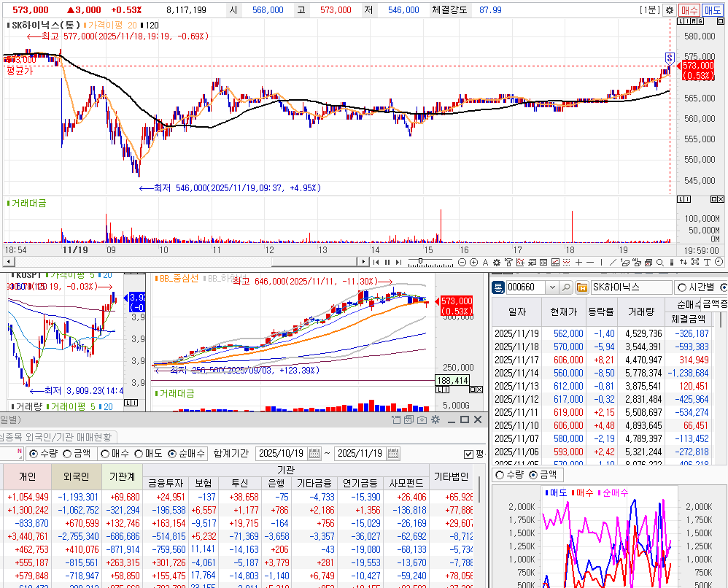Fit chart to screen icon
This screenshot has height=588, width=728.
[695, 262]
